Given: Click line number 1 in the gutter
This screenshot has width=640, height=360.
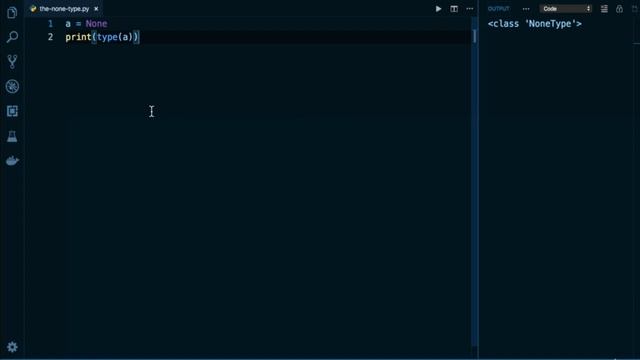Looking at the screenshot, I should tap(50, 24).
